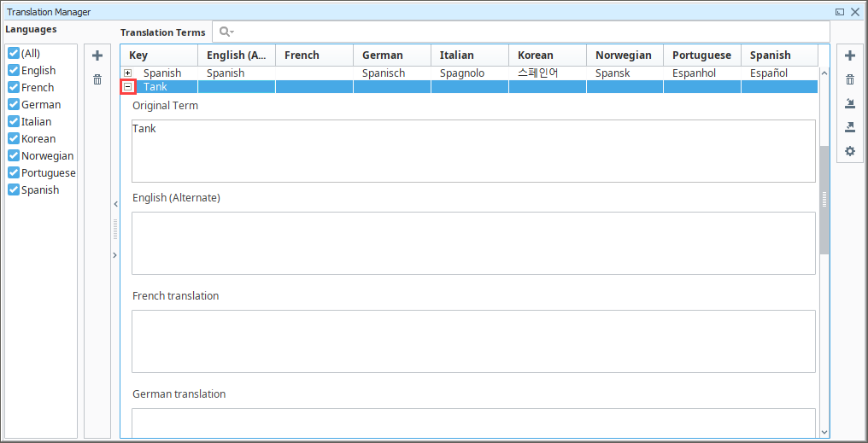This screenshot has width=868, height=443.
Task: Click the scrollbar down arrow
Action: point(824,432)
